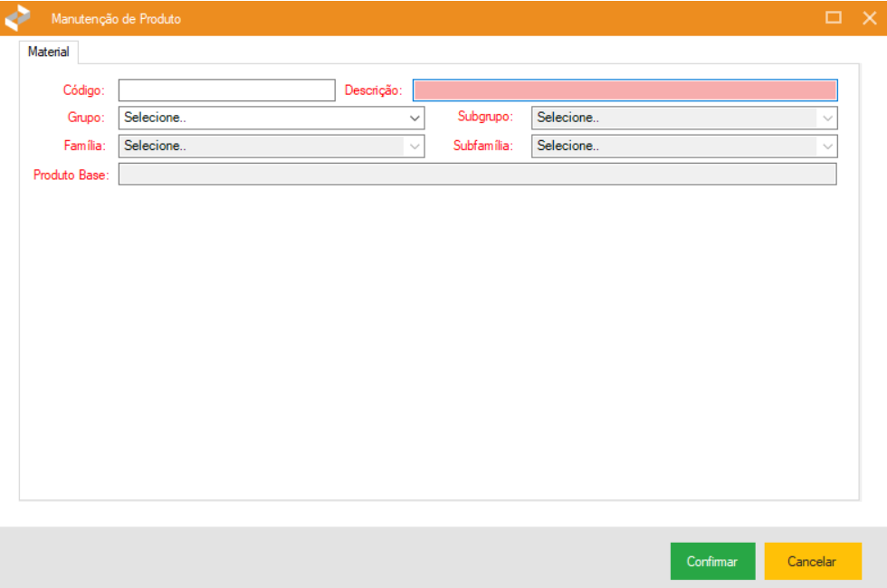The image size is (887, 588).
Task: Expand the Subgrupo combo box
Action: [683, 118]
